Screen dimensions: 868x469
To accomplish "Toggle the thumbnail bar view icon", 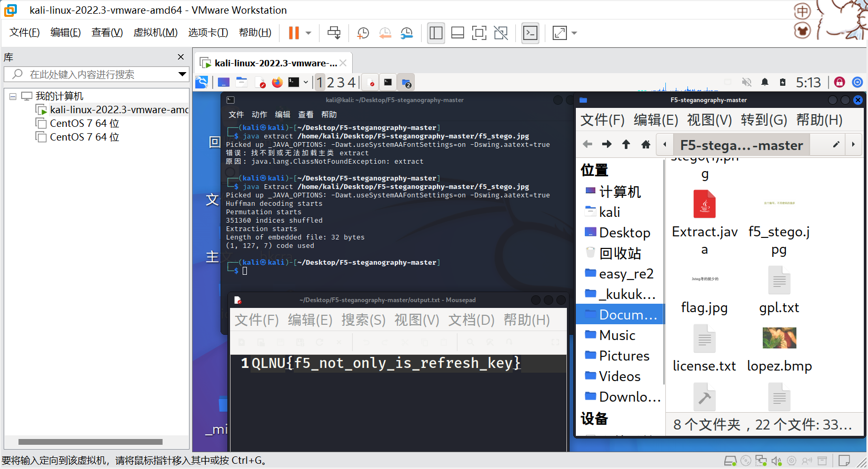I will 457,33.
